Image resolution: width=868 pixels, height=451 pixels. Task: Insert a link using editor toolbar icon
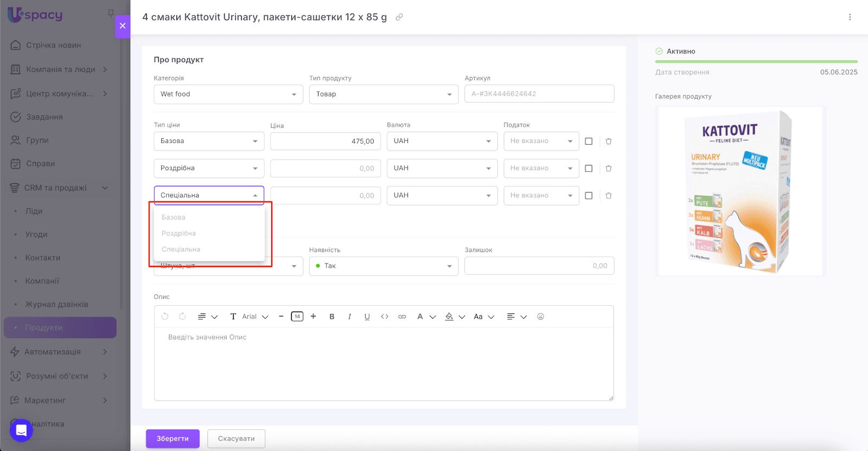click(x=402, y=317)
